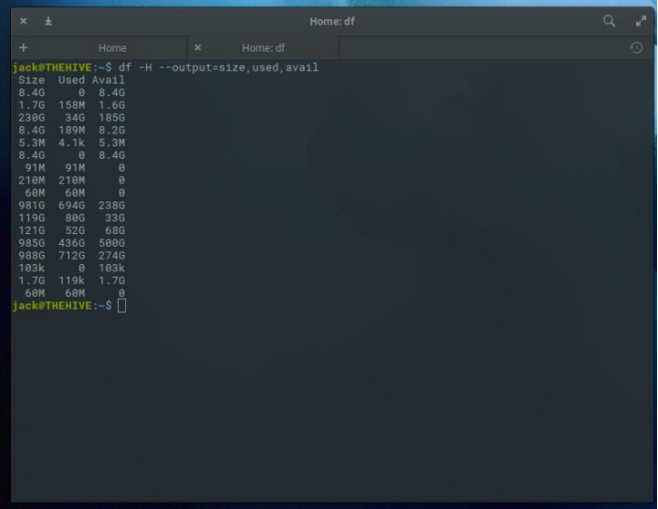Click the 'Avail' column header
The height and width of the screenshot is (509, 658).
click(x=108, y=80)
